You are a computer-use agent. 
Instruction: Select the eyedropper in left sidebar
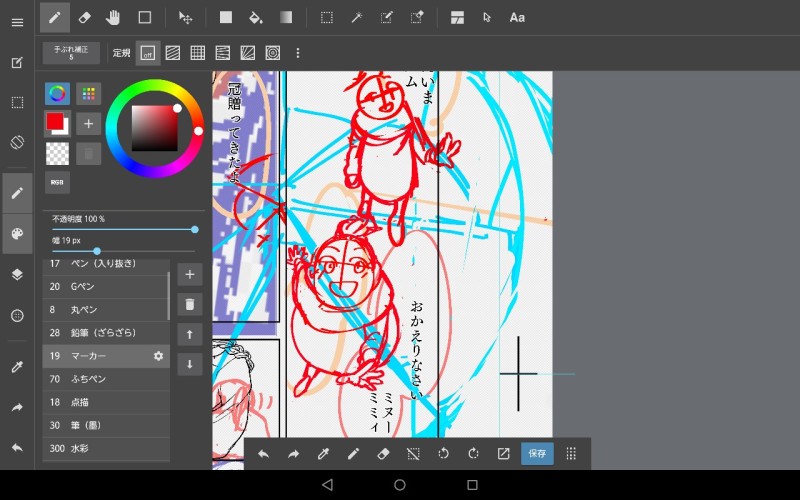coord(17,366)
